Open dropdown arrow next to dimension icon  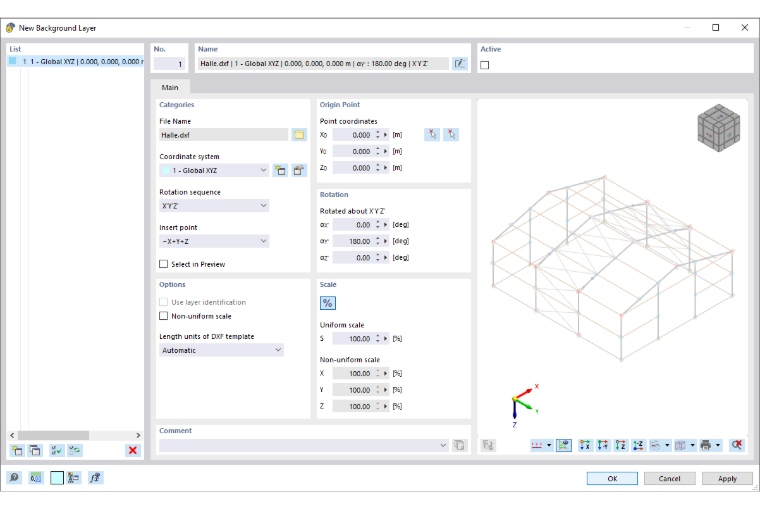(x=549, y=445)
